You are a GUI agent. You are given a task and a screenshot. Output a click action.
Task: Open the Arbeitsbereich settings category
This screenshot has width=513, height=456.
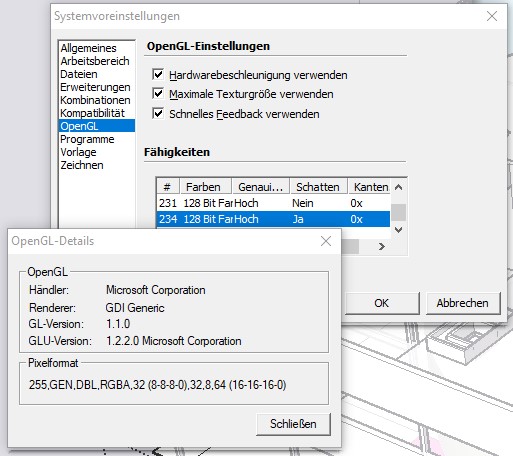95,61
